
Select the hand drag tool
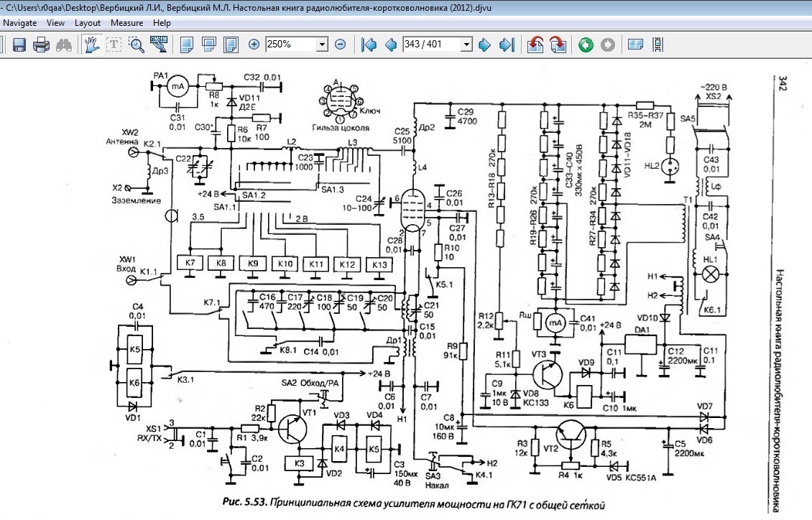tap(92, 45)
